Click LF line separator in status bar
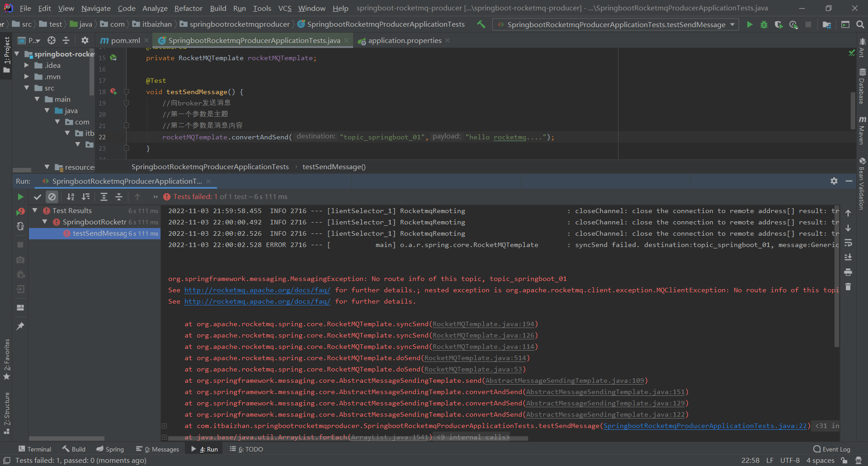The image size is (868, 466). (x=769, y=460)
